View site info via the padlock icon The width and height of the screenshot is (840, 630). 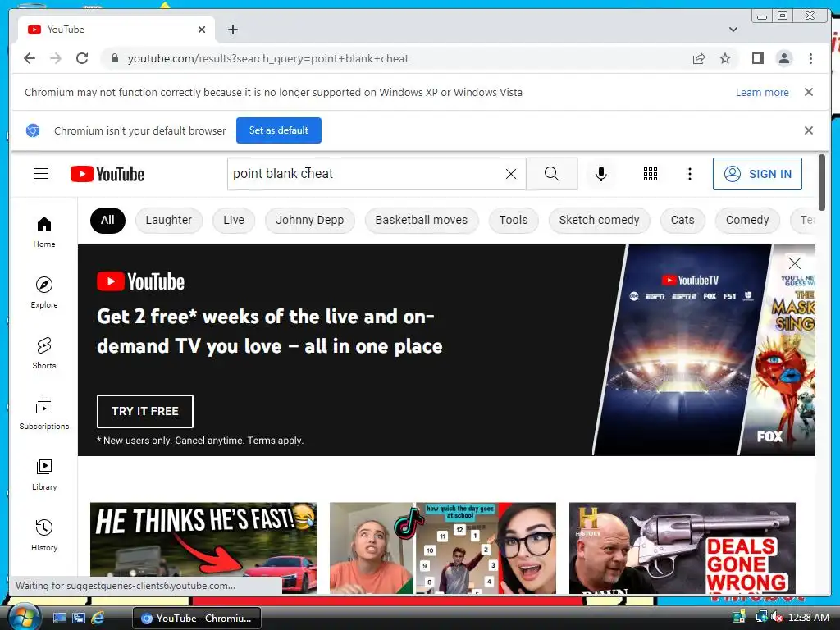[114, 58]
